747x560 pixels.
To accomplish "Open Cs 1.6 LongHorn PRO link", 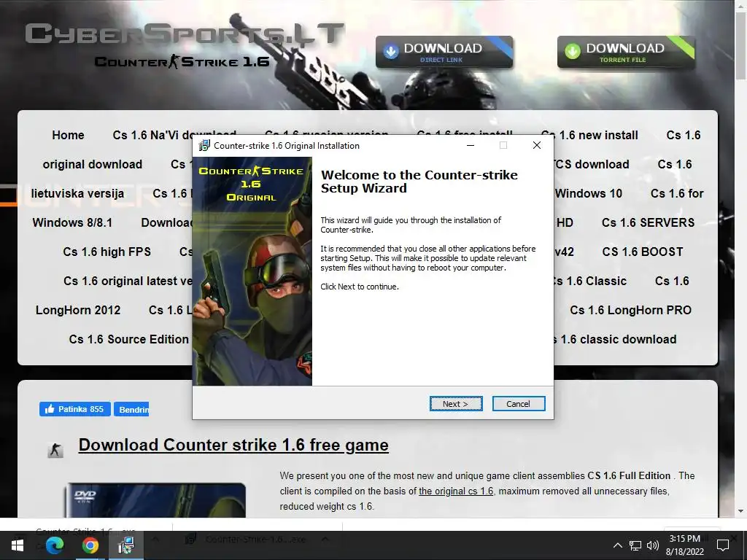I will tap(630, 311).
